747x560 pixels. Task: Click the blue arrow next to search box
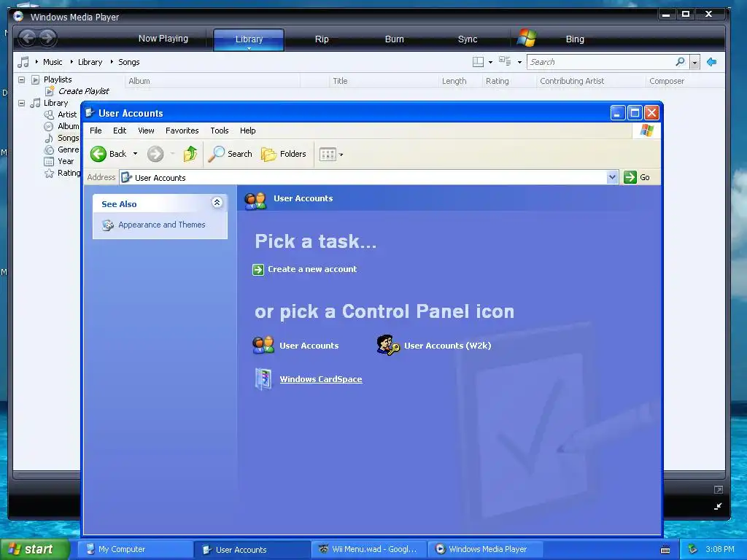pyautogui.click(x=711, y=62)
